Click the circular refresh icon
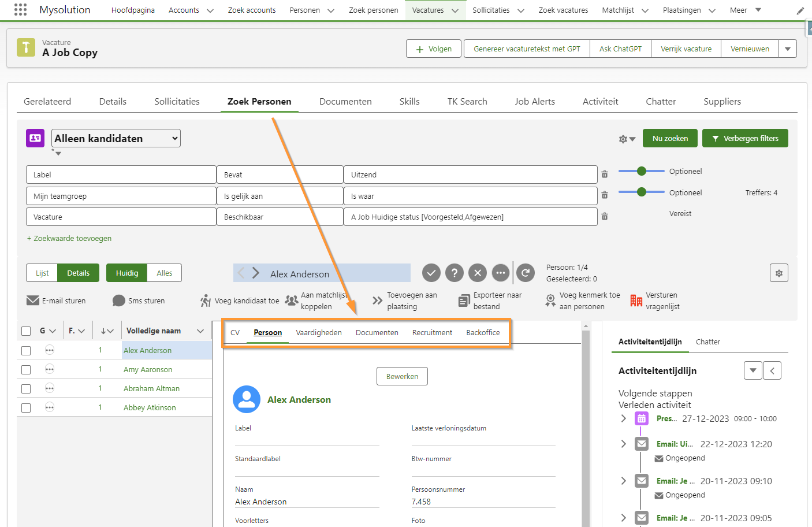 pos(526,273)
